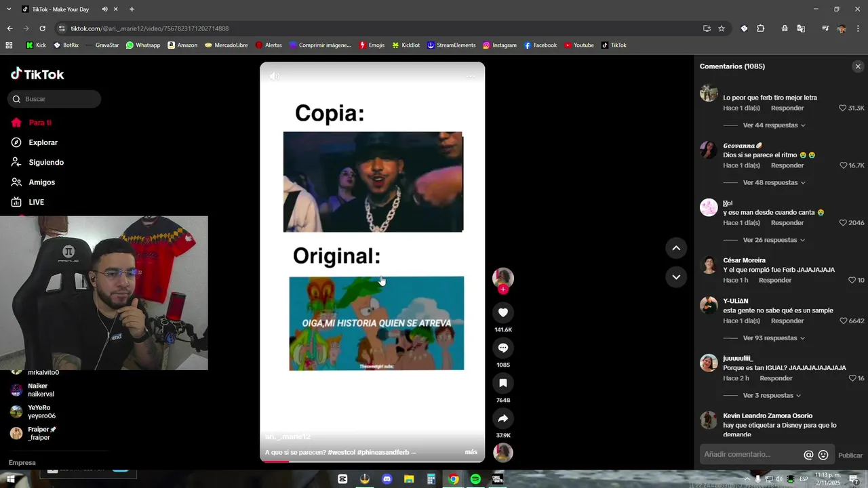Like the comment with 31.3K likes
Viewport: 868px width, 488px height.
(x=843, y=108)
